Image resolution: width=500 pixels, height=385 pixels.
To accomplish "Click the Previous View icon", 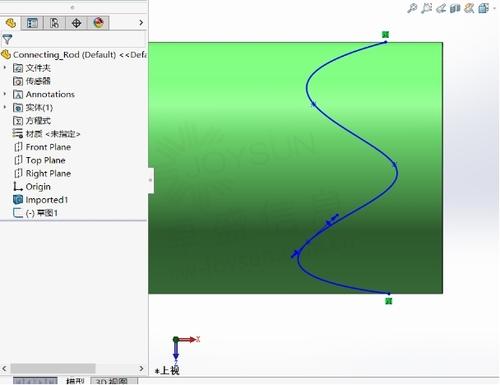I will tap(441, 8).
